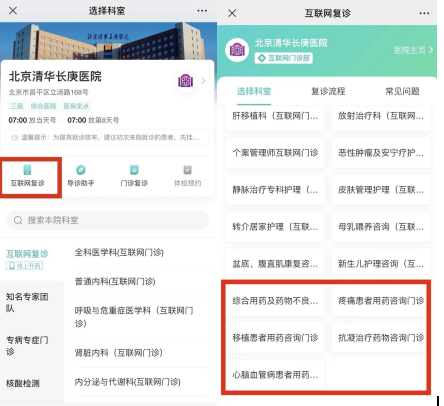Click the search magnifier icon
Image resolution: width=444 pixels, height=406 pixels.
pyautogui.click(x=18, y=220)
